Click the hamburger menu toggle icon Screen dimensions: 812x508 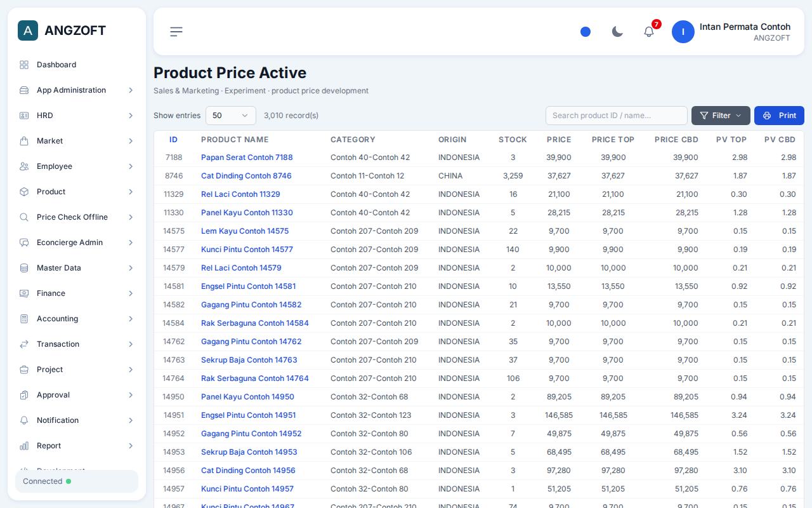coord(176,32)
